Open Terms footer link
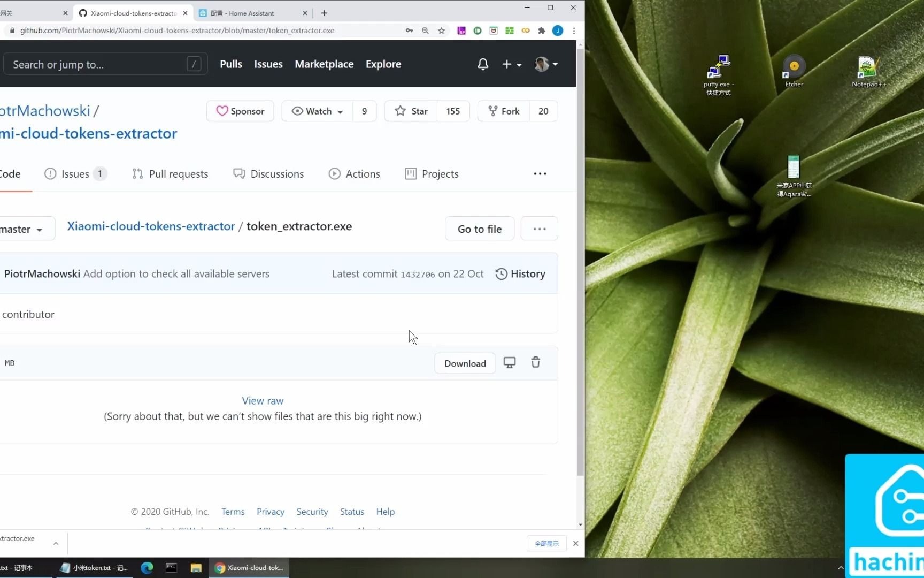Screen dimensions: 924x578 pyautogui.click(x=233, y=512)
